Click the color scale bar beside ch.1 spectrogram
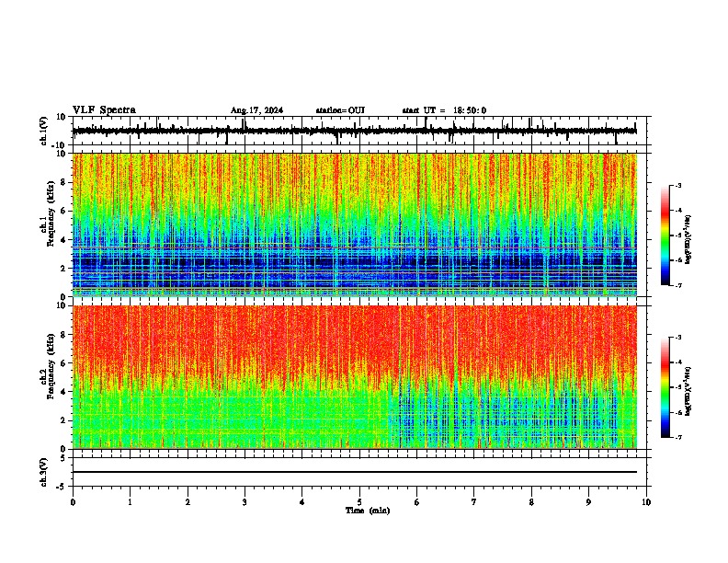The width and height of the screenshot is (728, 563). [x=665, y=236]
